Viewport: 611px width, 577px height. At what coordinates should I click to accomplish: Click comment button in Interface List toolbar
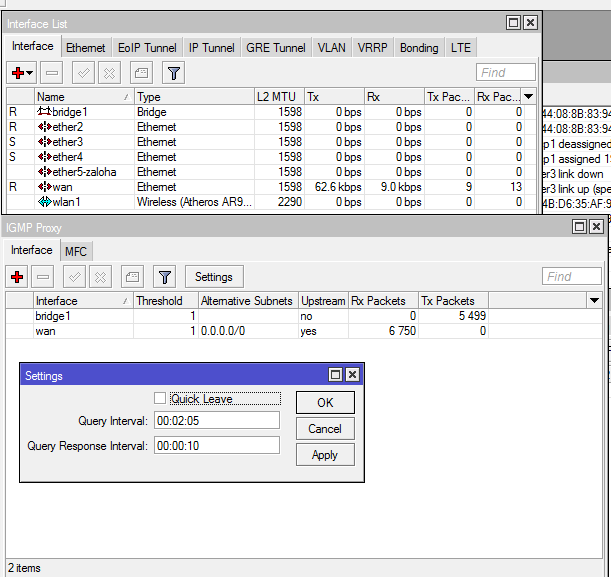141,73
